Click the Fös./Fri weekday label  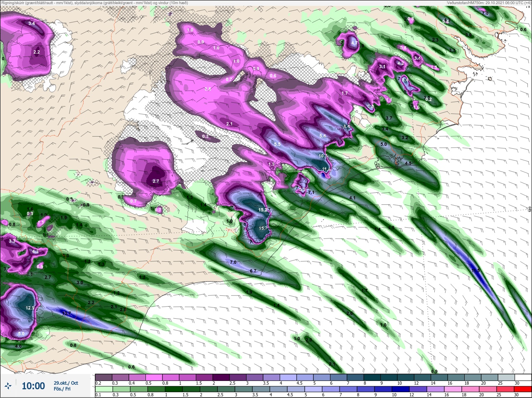pos(62,389)
